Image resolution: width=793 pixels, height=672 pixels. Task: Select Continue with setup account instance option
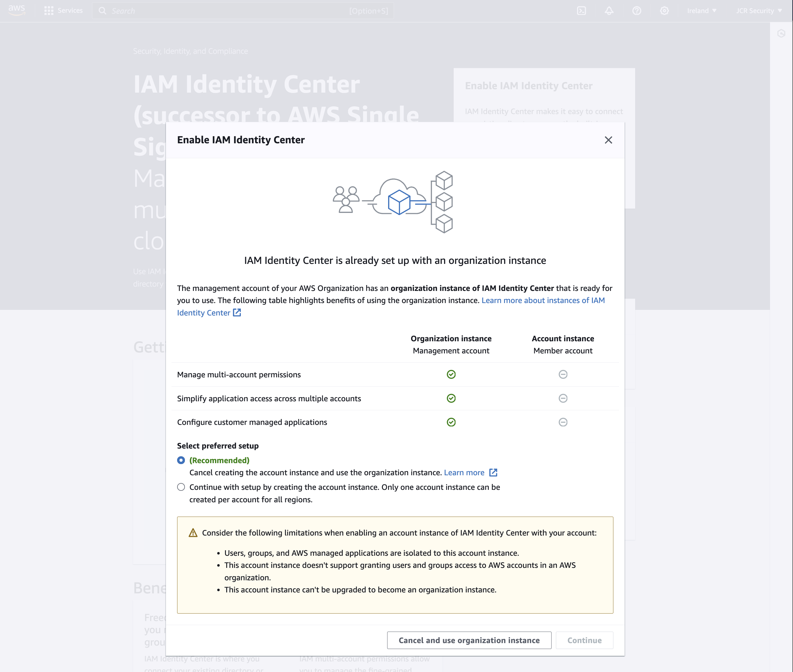(181, 487)
